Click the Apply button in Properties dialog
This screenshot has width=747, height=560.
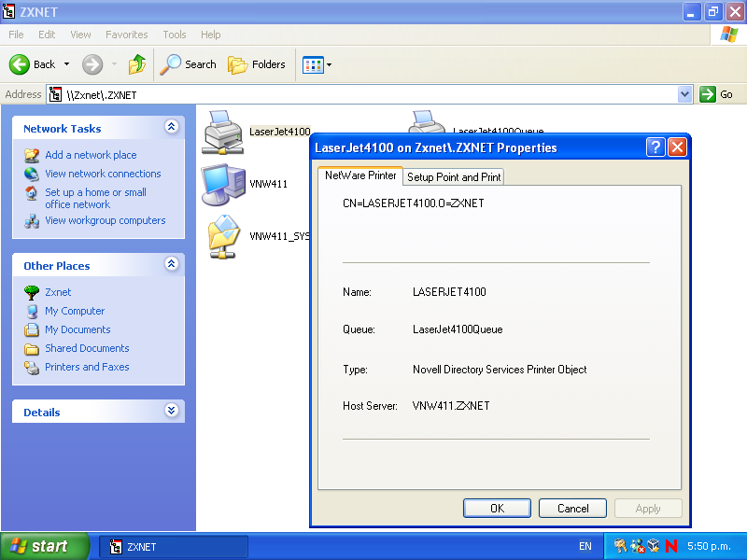click(648, 508)
